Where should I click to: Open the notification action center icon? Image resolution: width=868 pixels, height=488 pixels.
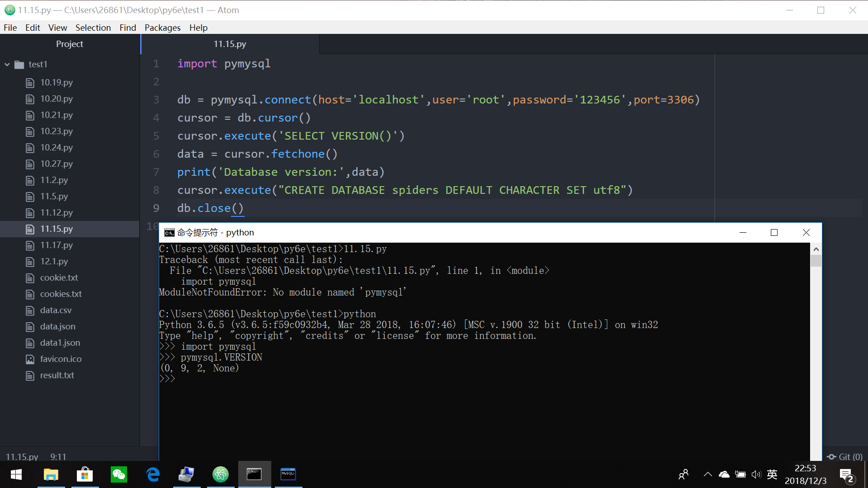click(846, 475)
